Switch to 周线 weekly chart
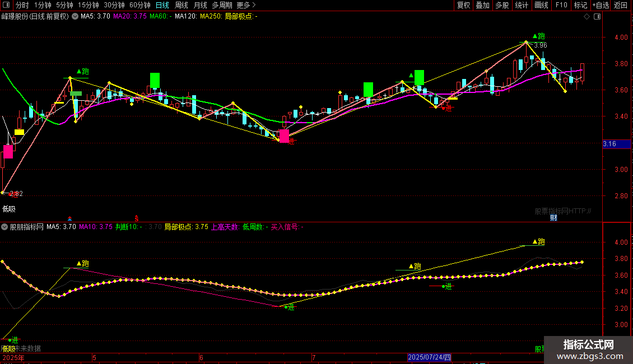This screenshot has height=364, width=633. click(x=181, y=5)
